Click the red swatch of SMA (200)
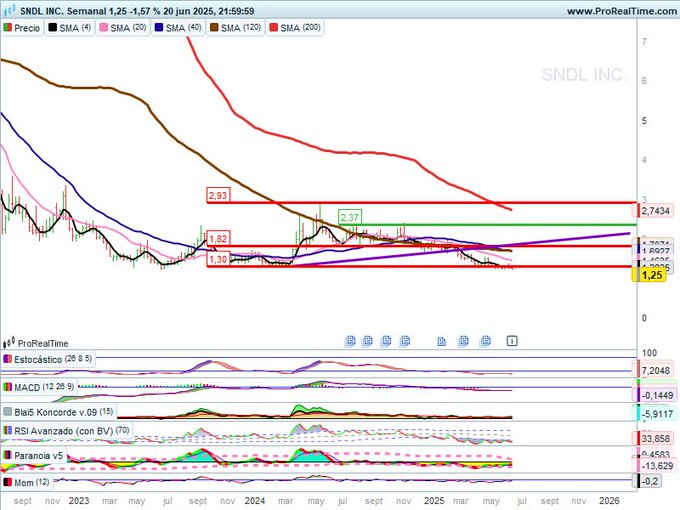The height and width of the screenshot is (510, 680). pyautogui.click(x=274, y=28)
